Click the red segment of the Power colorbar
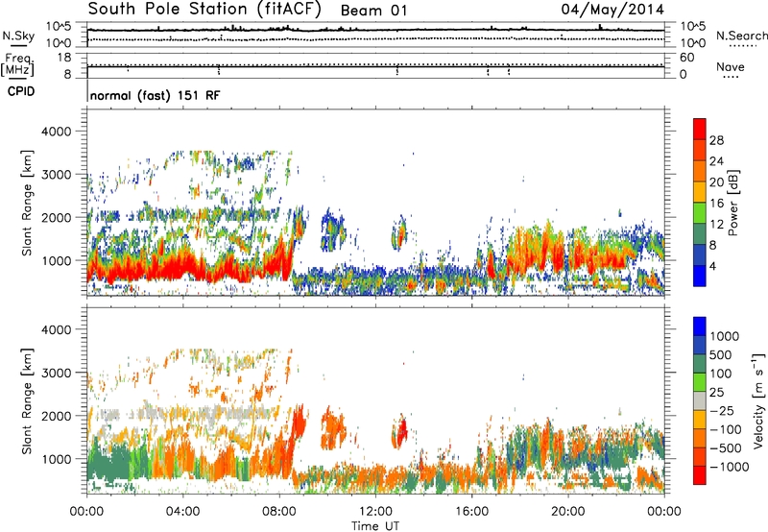This screenshot has width=768, height=532. pyautogui.click(x=700, y=130)
